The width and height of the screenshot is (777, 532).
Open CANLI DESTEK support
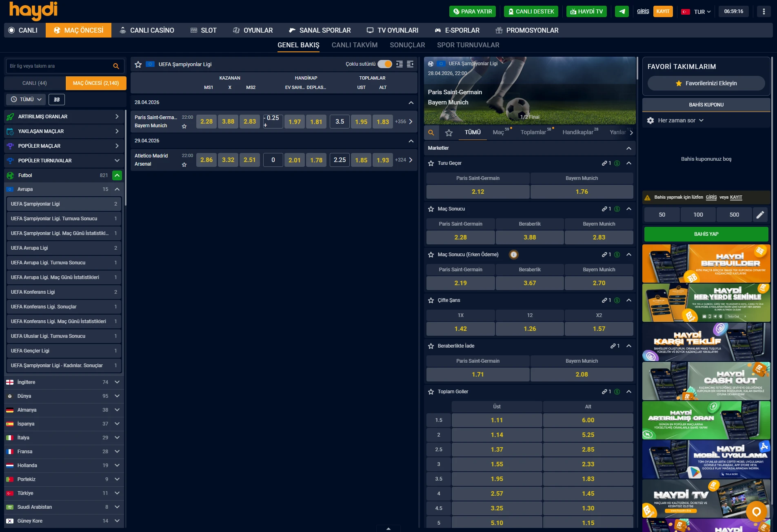pyautogui.click(x=531, y=11)
